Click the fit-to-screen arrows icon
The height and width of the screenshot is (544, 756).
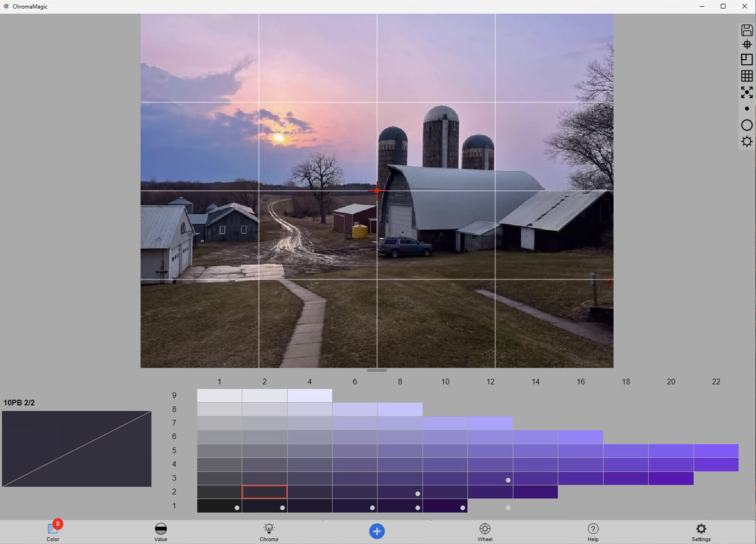747,92
